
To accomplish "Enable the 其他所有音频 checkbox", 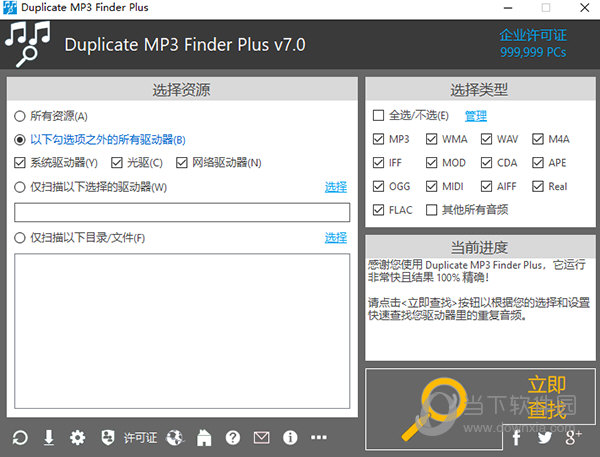I will click(431, 210).
